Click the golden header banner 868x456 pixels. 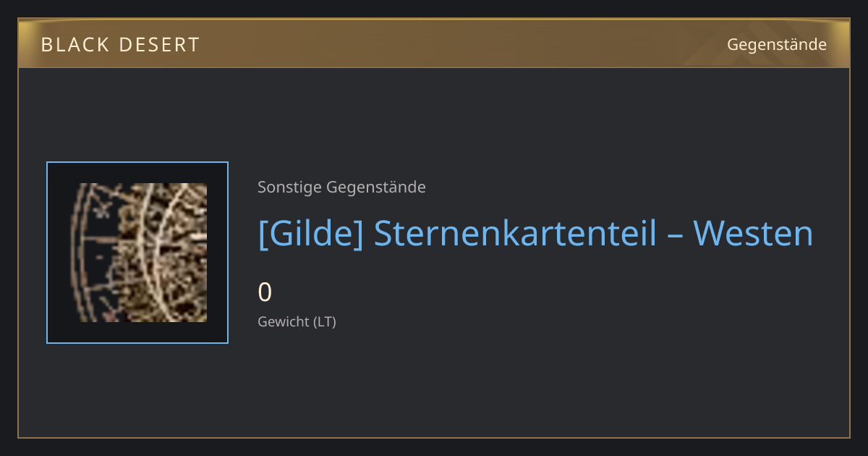coord(434,44)
